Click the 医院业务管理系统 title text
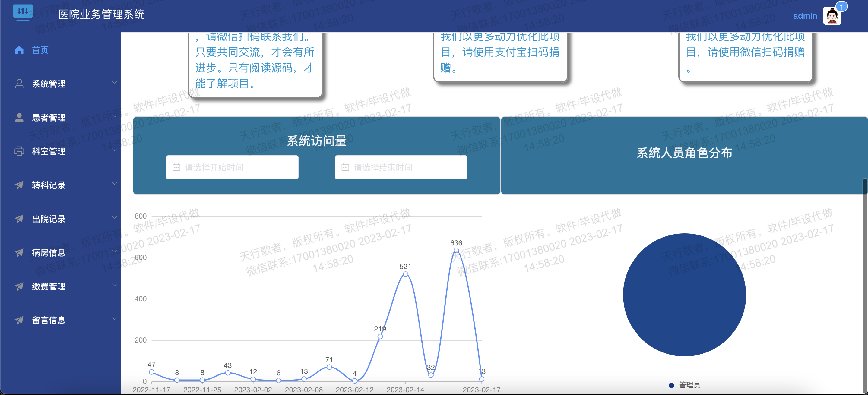868x395 pixels. (101, 14)
